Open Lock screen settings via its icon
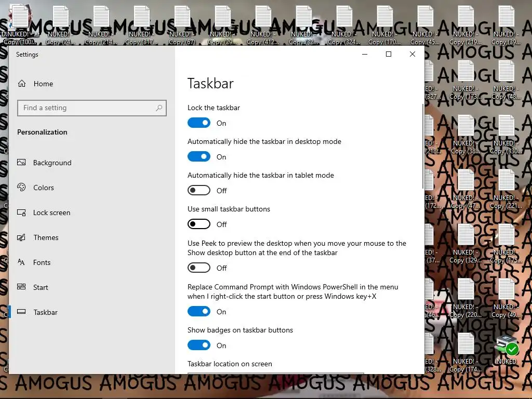Image resolution: width=532 pixels, height=399 pixels. click(x=21, y=212)
